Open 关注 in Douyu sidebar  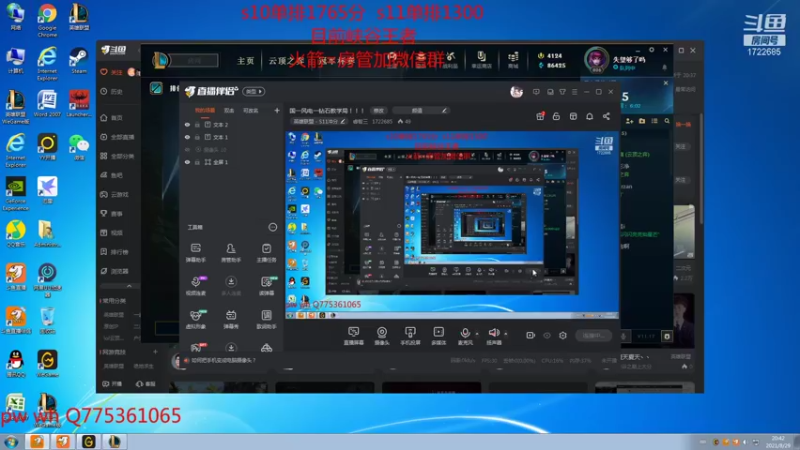(112, 72)
